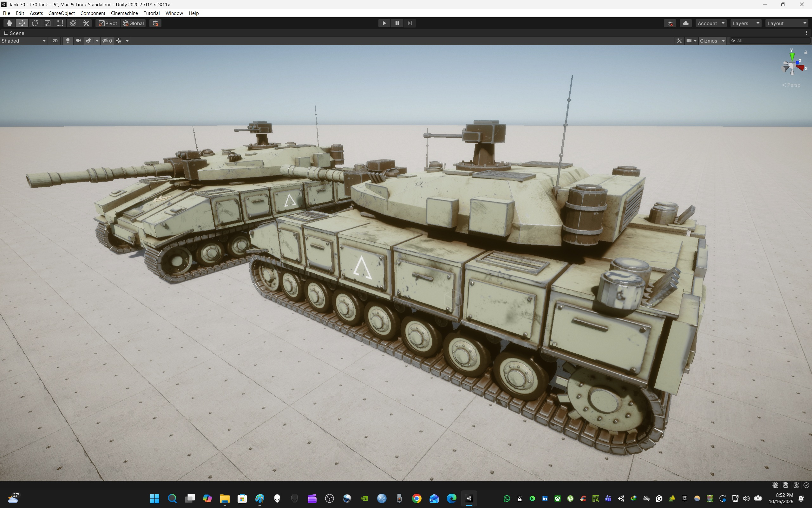This screenshot has width=812, height=508.
Task: Open Epic Games tray icon
Action: (x=684, y=498)
